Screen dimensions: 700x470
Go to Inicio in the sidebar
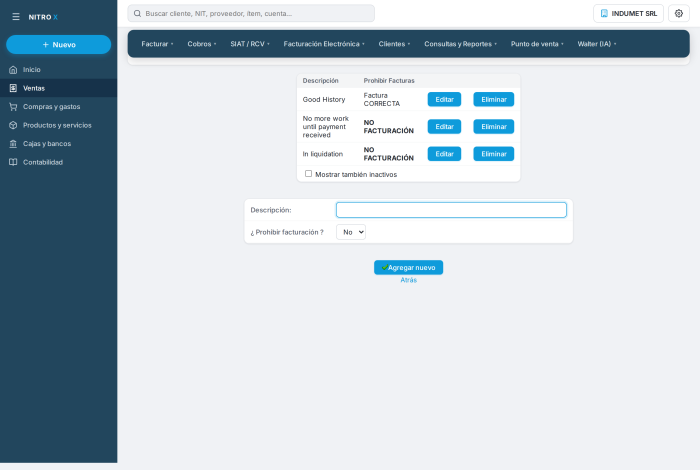(58, 70)
